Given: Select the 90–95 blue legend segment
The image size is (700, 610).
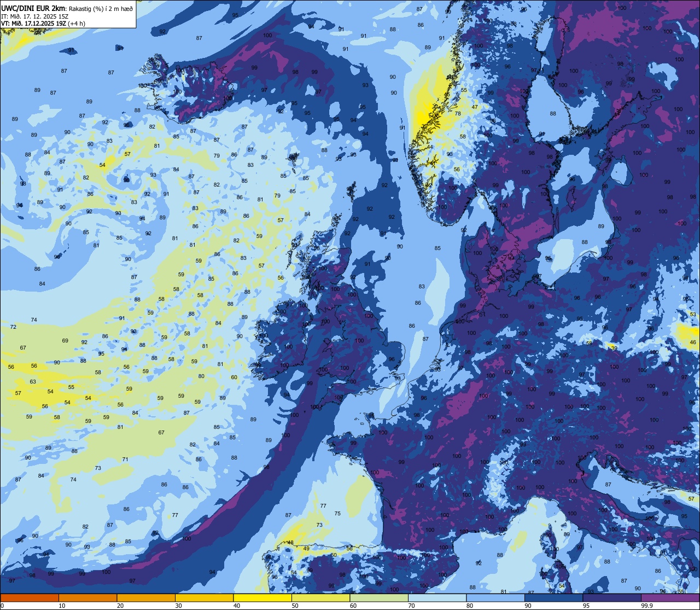Looking at the screenshot, I should tap(553, 597).
